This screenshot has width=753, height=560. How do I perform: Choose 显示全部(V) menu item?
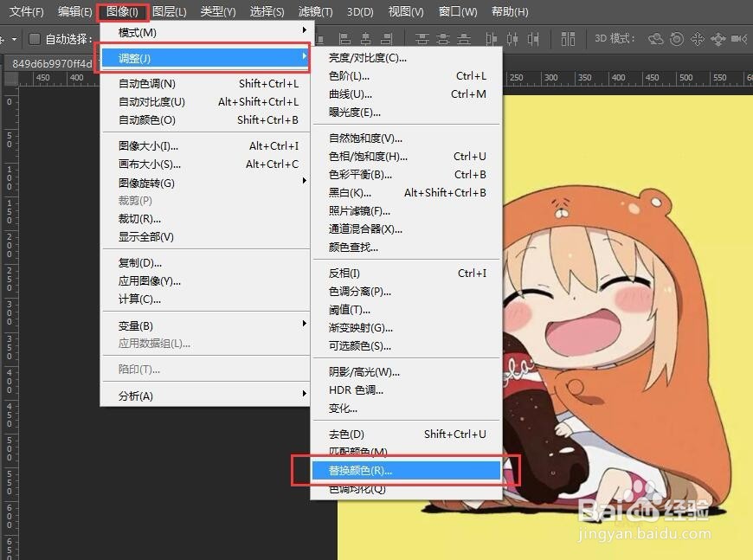tap(205, 237)
